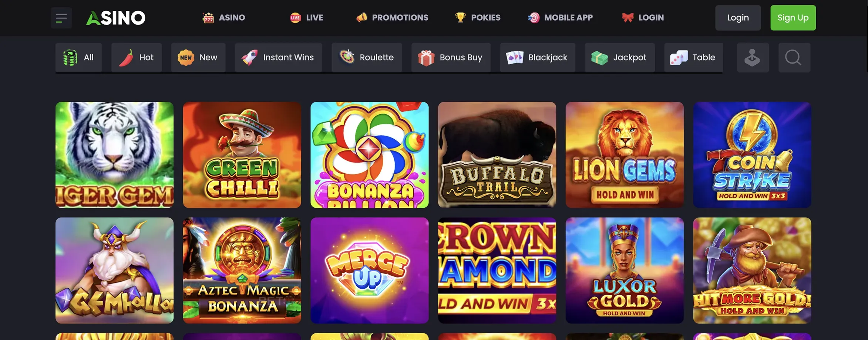This screenshot has width=868, height=340.
Task: Launch the Merge Up game tile
Action: [369, 271]
